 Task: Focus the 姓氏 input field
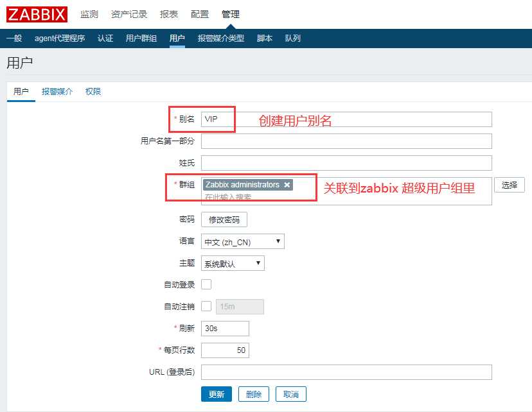pos(346,163)
